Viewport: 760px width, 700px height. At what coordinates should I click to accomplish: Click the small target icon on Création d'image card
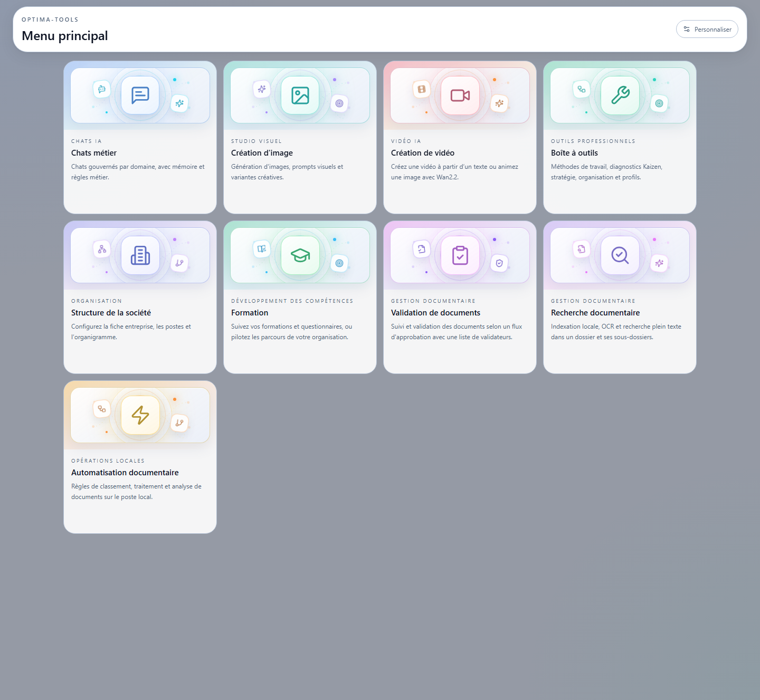(x=339, y=103)
